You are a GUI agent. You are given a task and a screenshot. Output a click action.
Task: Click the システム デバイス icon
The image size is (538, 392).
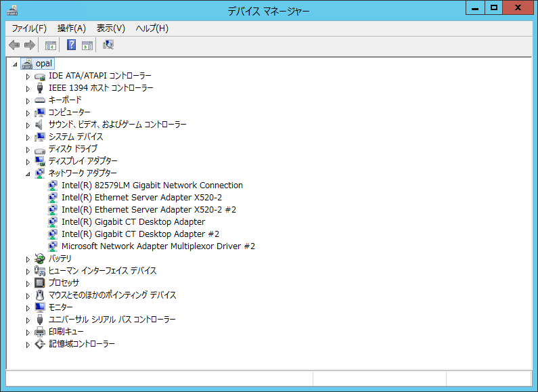click(40, 137)
